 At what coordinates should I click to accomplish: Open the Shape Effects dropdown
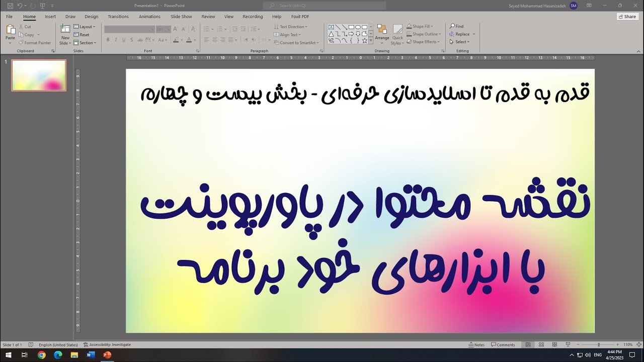(424, 42)
